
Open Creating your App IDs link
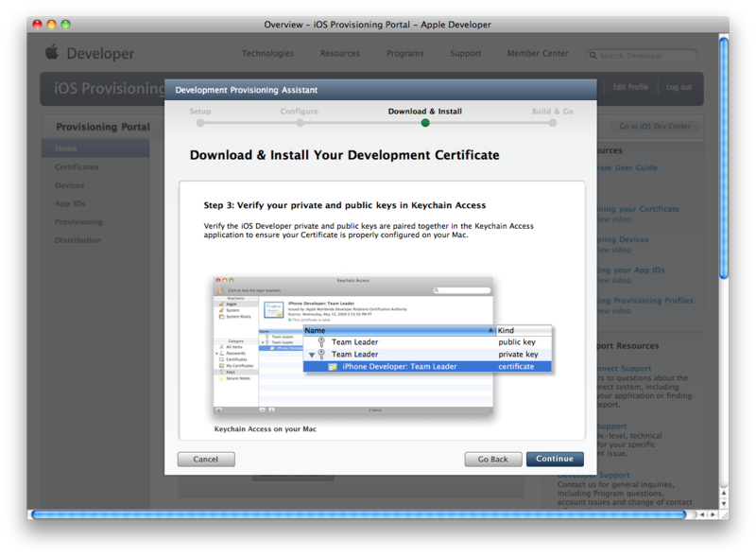coord(630,270)
